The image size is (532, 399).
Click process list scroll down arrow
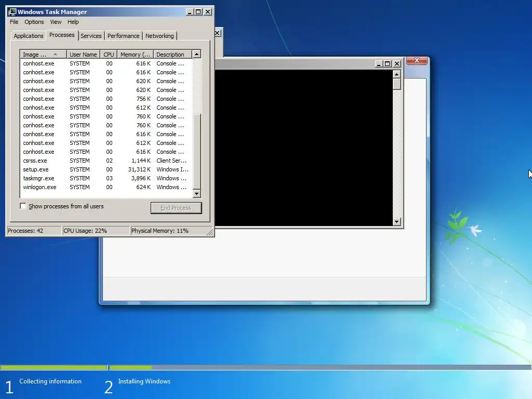tap(196, 194)
